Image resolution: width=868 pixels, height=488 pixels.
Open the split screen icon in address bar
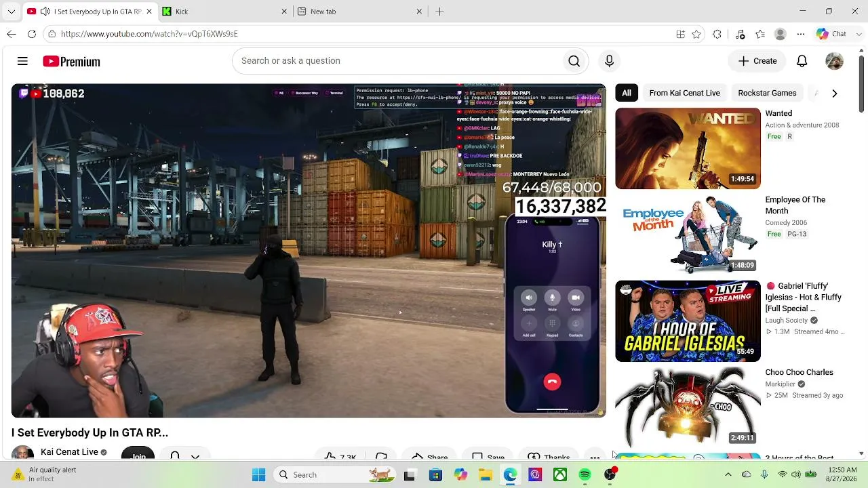tap(680, 34)
